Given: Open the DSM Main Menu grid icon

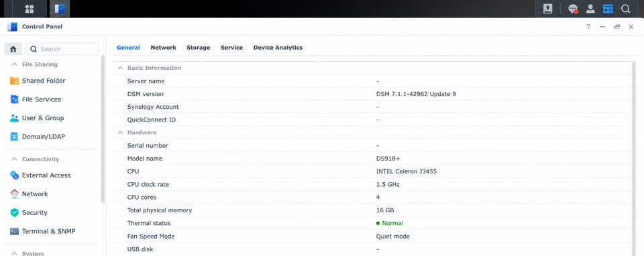Looking at the screenshot, I should pos(29,9).
